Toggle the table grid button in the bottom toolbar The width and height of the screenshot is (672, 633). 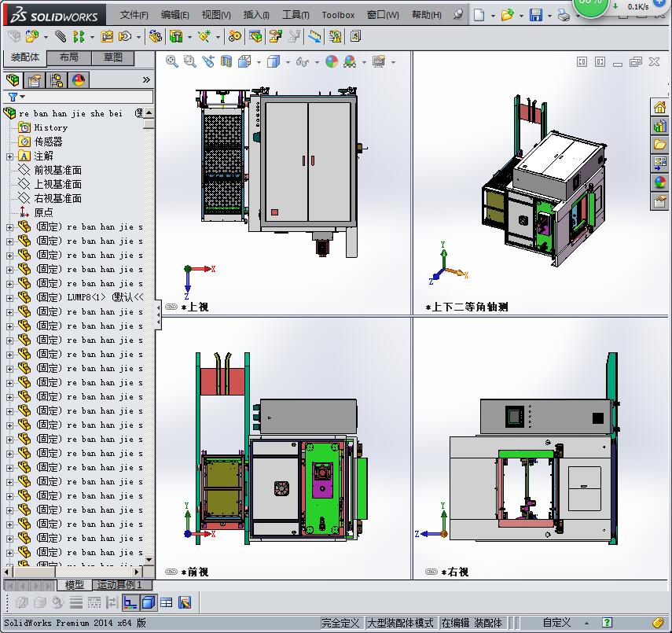167,602
